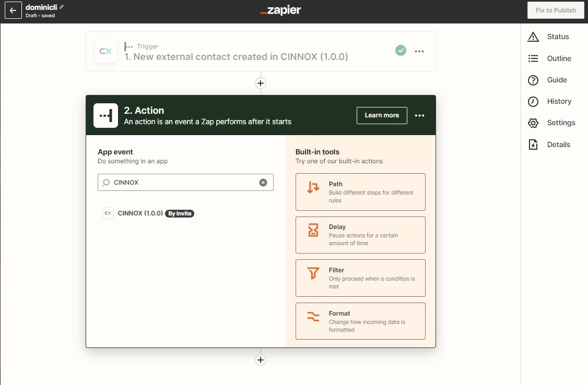Choose the Format built-in tool

tap(360, 321)
